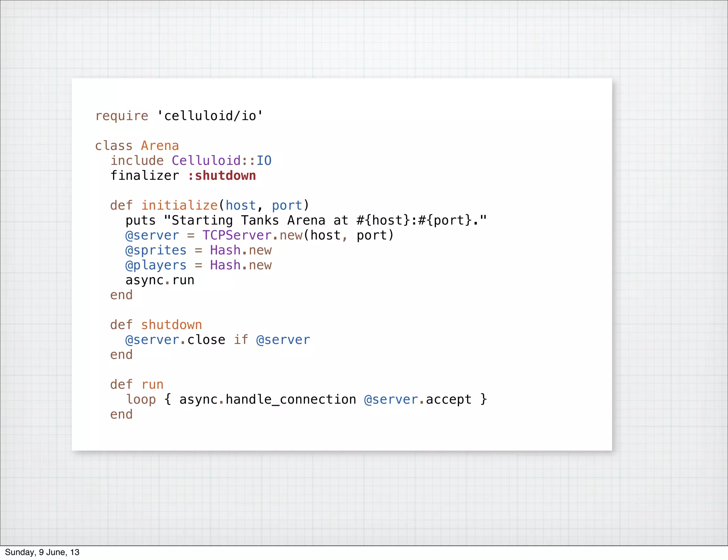Click the "end" after @server.close
Viewport: 728px width, 560px height.
pyautogui.click(x=122, y=355)
